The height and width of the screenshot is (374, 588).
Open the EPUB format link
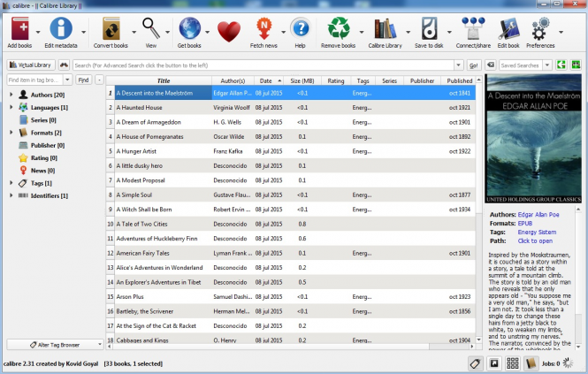pyautogui.click(x=525, y=223)
